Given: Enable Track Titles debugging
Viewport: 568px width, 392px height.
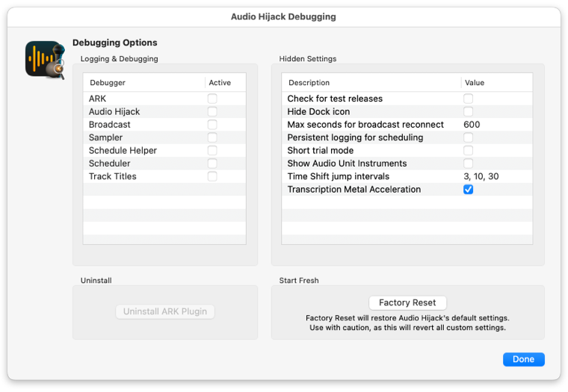Looking at the screenshot, I should [x=212, y=176].
